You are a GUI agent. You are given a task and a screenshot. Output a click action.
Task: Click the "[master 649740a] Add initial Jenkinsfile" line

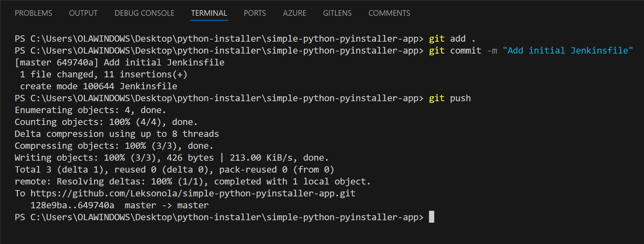[x=120, y=62]
